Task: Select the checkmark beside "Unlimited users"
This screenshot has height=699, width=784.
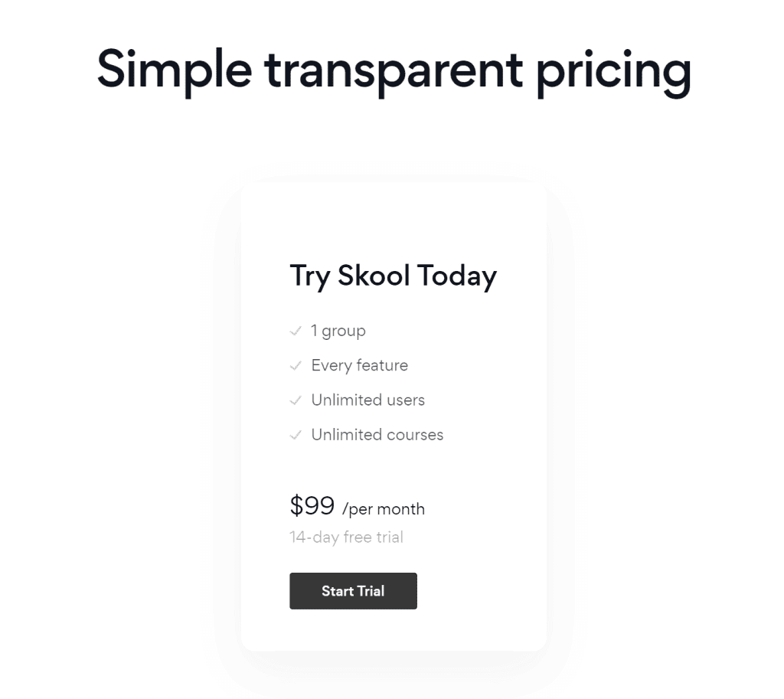Action: [x=296, y=400]
